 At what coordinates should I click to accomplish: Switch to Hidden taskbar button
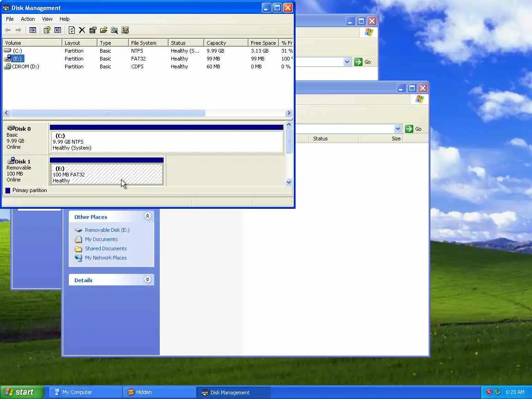pyautogui.click(x=159, y=392)
